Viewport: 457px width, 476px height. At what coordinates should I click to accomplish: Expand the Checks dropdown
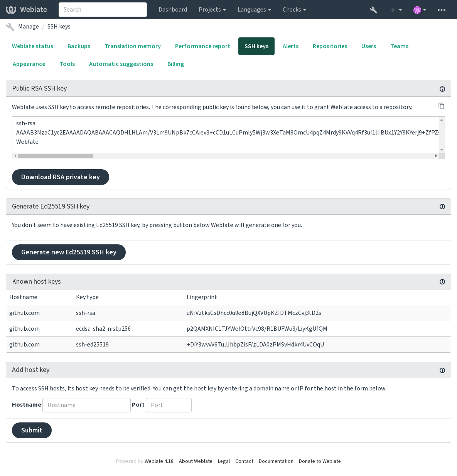(x=294, y=10)
